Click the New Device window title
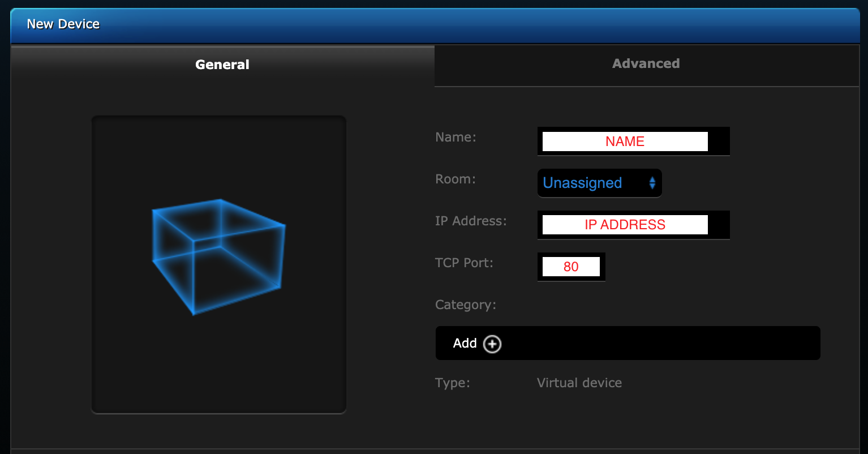Screen dimensions: 868x454 [x=63, y=24]
